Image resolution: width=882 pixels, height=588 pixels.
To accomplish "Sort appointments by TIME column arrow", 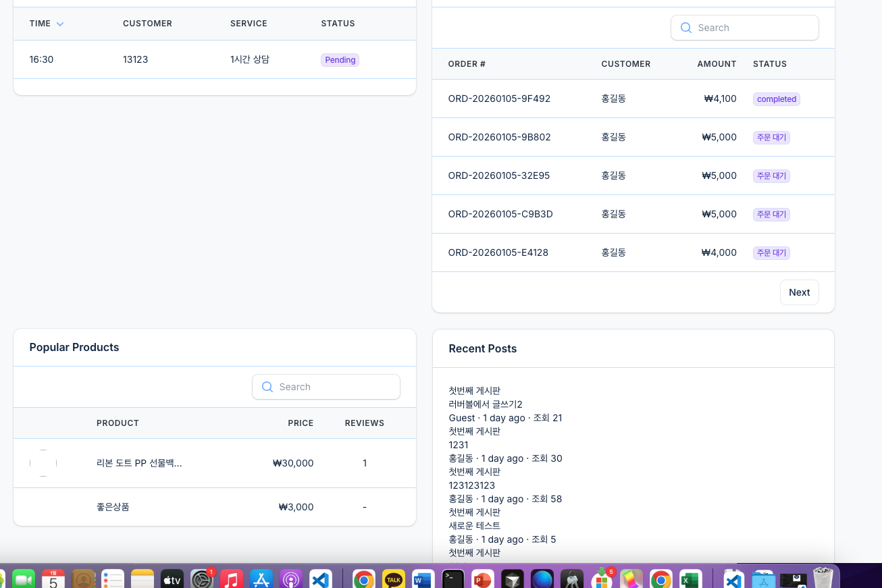I will click(60, 24).
